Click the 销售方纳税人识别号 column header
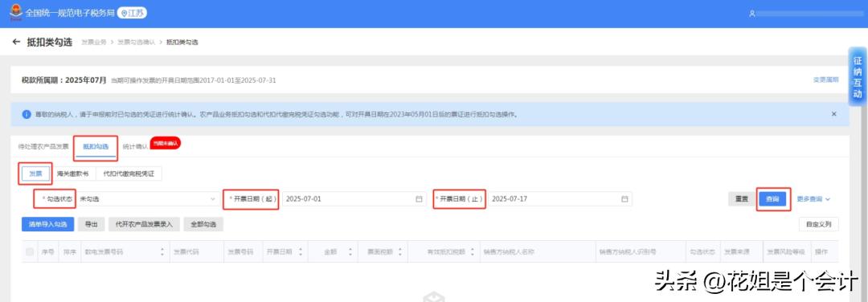868x302 pixels. click(627, 251)
